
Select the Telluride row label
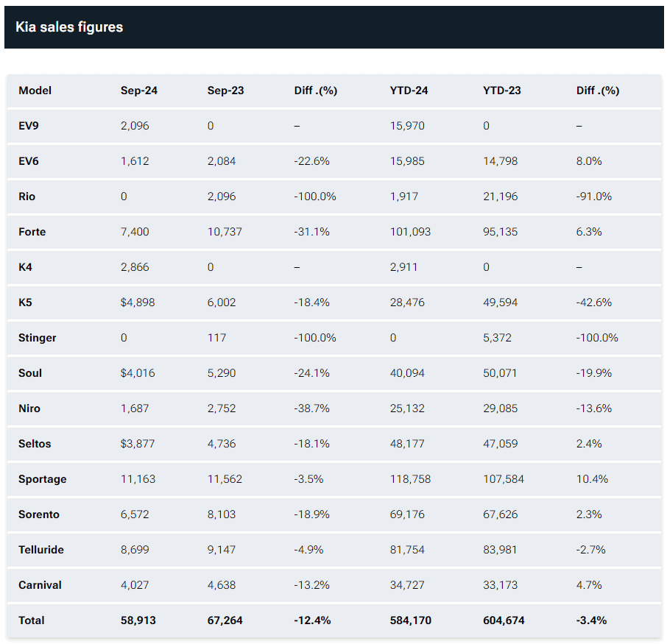[x=41, y=550]
